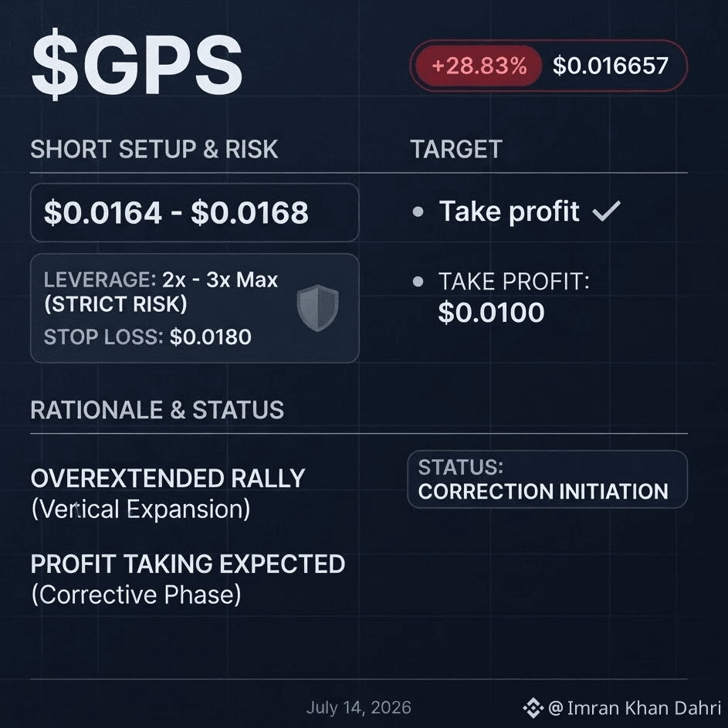
Task: Click the STATUS: CORRECTION INITIATION box
Action: pyautogui.click(x=547, y=479)
